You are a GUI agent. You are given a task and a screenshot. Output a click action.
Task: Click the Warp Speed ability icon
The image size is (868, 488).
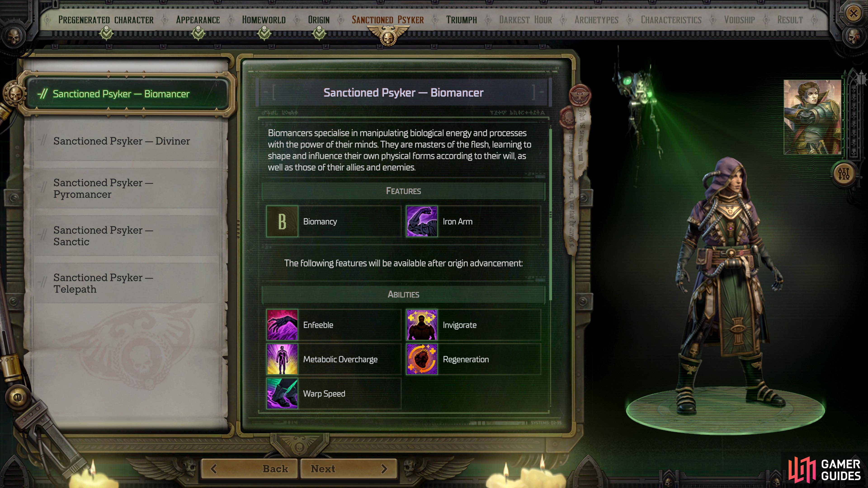point(282,393)
